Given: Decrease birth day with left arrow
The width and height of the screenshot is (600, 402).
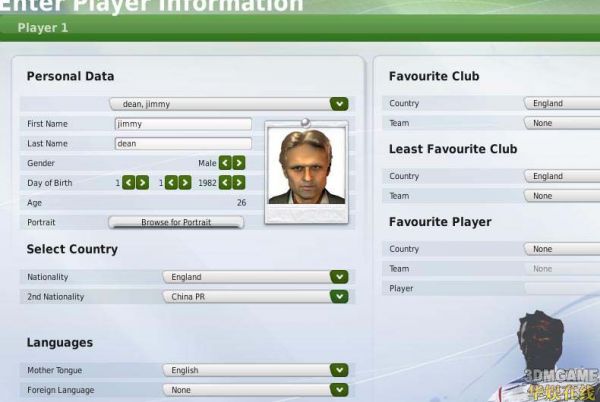Looking at the screenshot, I should click(129, 183).
